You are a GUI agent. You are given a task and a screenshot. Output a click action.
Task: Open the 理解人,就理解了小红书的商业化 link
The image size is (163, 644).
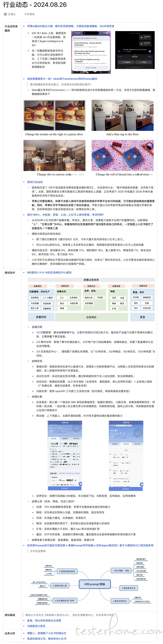click(x=47, y=633)
